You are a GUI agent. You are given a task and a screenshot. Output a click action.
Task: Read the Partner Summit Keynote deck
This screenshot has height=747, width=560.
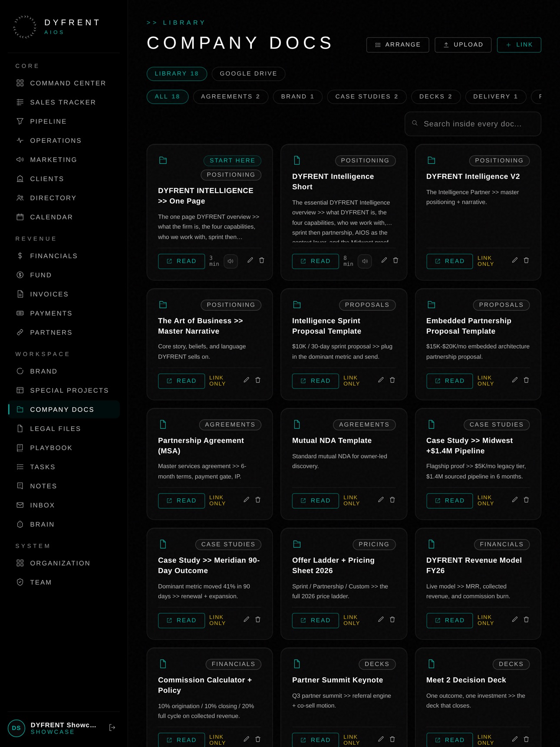(x=315, y=740)
